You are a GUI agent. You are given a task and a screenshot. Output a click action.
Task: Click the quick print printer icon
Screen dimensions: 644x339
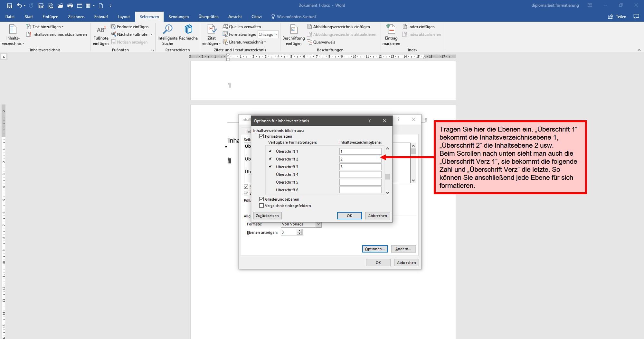click(x=70, y=5)
